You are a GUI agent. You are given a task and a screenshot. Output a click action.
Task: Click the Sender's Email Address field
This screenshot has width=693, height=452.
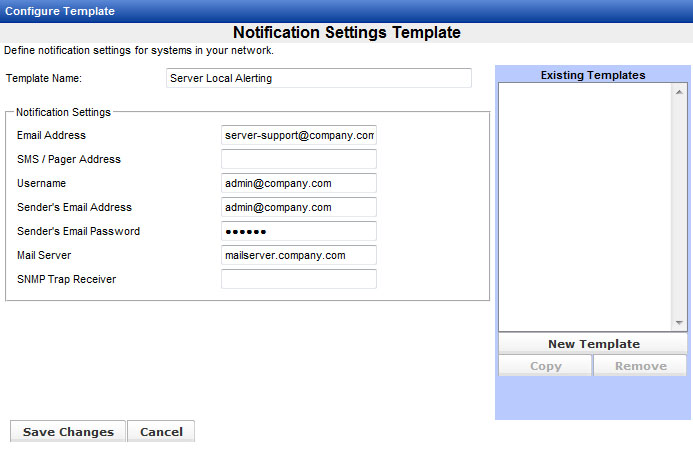click(x=298, y=207)
